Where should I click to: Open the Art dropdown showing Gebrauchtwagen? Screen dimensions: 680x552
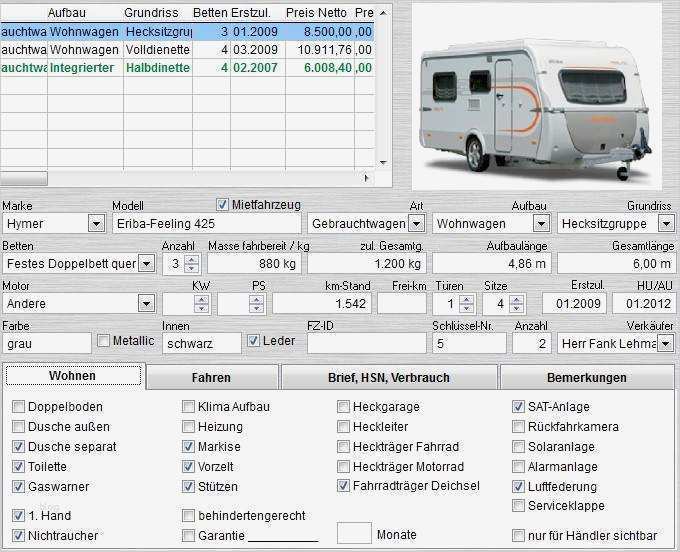point(416,224)
